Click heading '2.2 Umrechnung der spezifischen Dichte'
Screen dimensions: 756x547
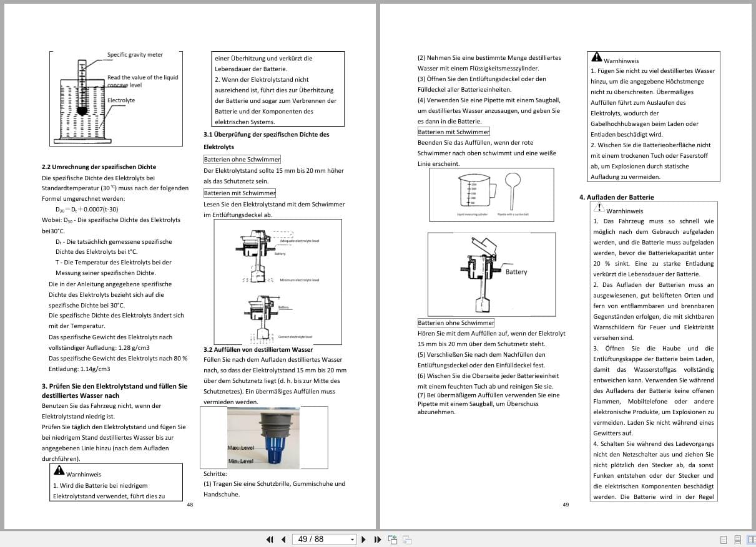[99, 167]
